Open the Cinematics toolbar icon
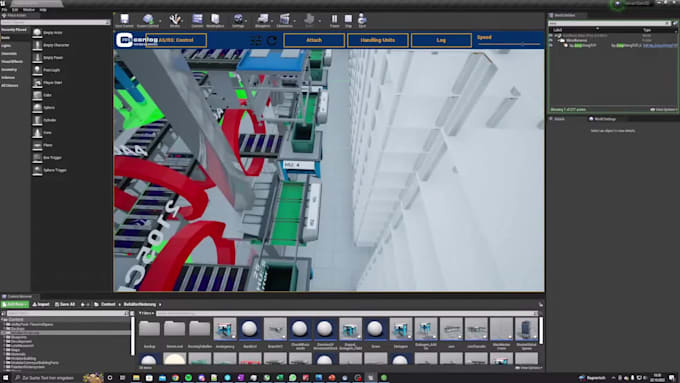 click(284, 20)
